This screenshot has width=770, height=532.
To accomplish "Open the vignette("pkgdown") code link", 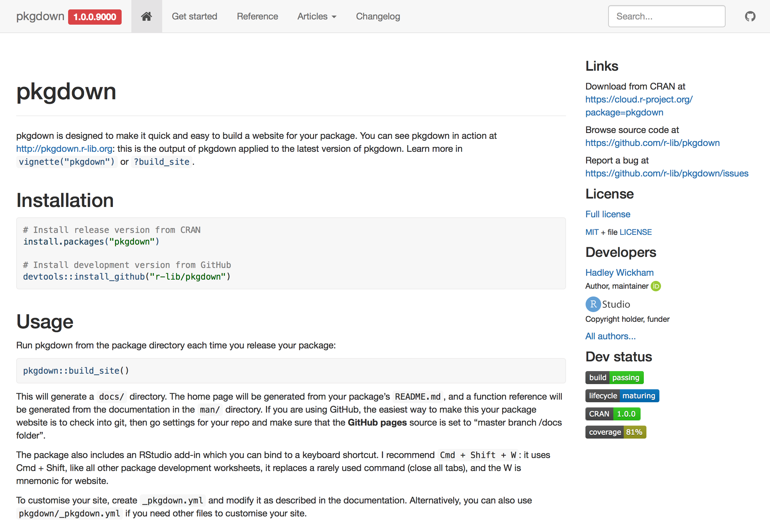I will 66,162.
